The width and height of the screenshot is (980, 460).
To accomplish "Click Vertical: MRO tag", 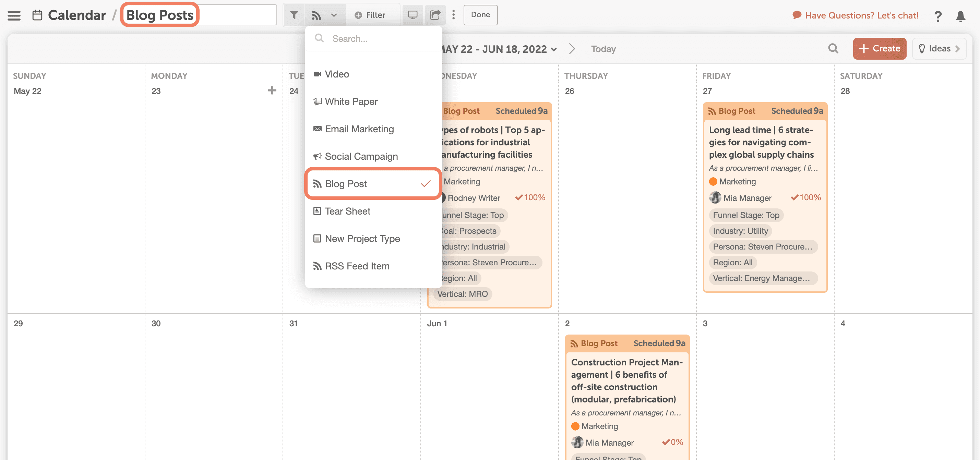I will (x=463, y=294).
